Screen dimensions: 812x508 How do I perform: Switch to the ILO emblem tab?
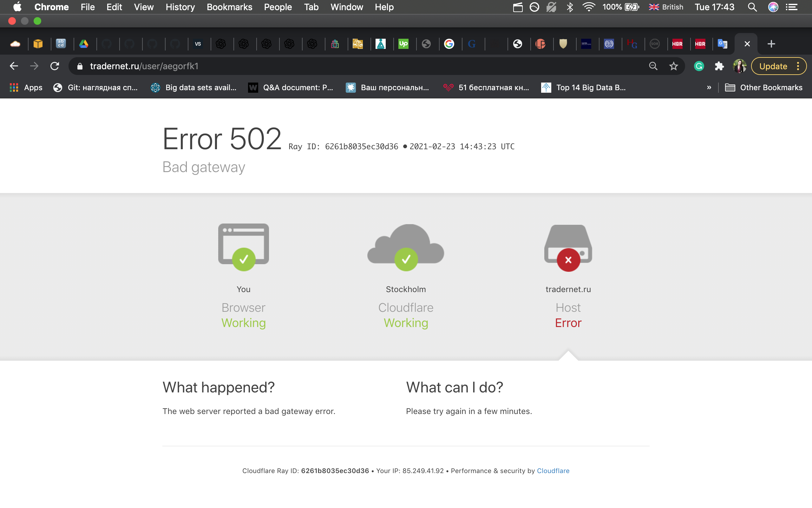609,44
